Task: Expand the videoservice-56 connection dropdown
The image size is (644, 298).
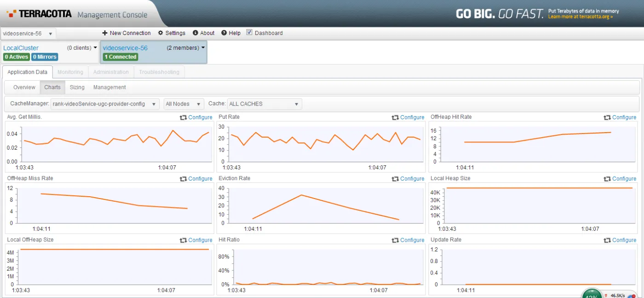Action: coord(29,34)
